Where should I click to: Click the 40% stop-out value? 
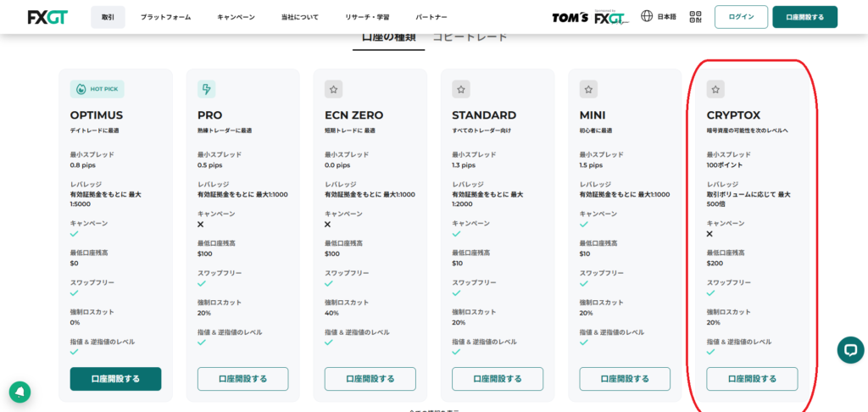tap(331, 313)
